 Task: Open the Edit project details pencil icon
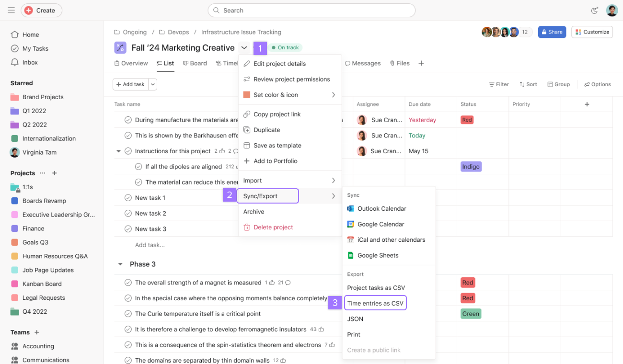[x=247, y=63]
